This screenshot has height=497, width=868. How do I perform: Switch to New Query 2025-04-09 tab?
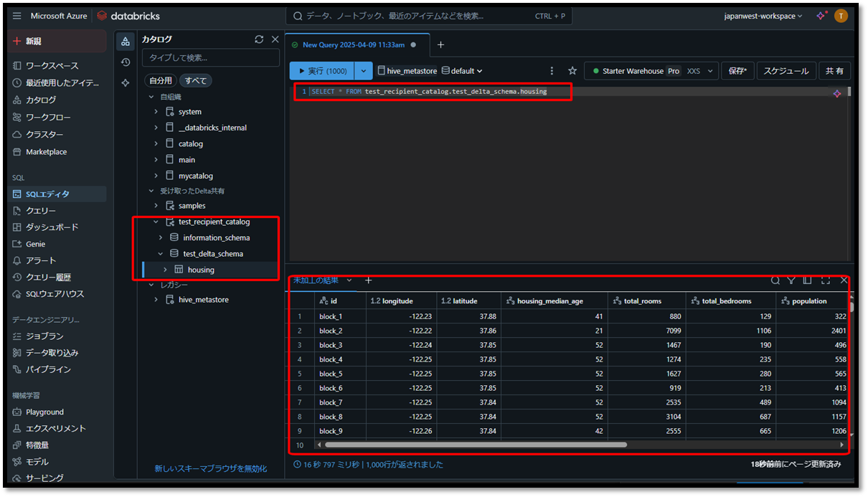(x=353, y=44)
